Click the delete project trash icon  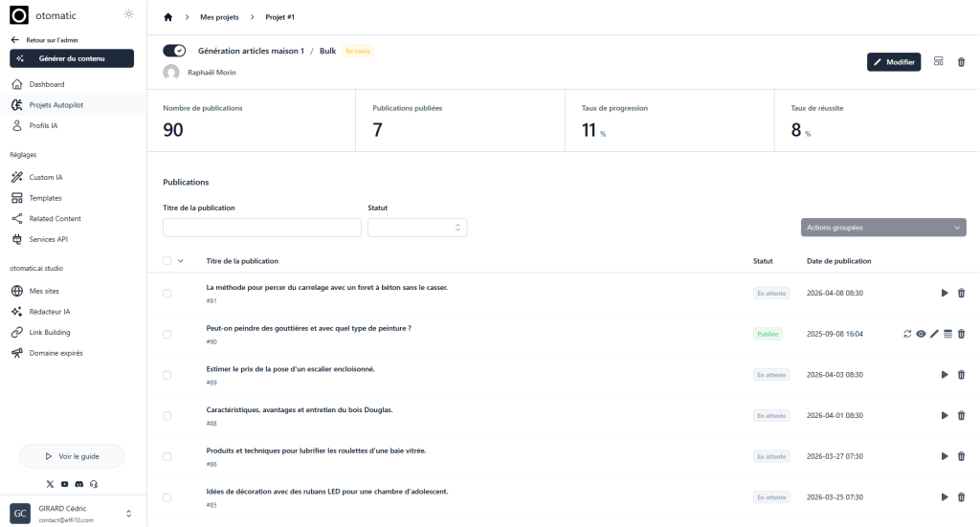961,62
